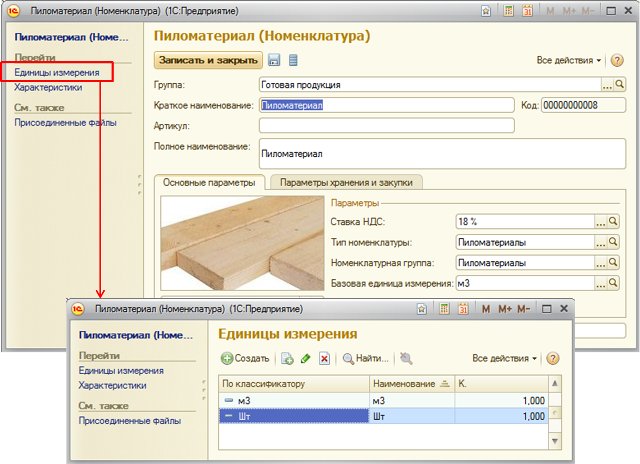Open Единицы измерения link in front window sidebar

[x=121, y=371]
